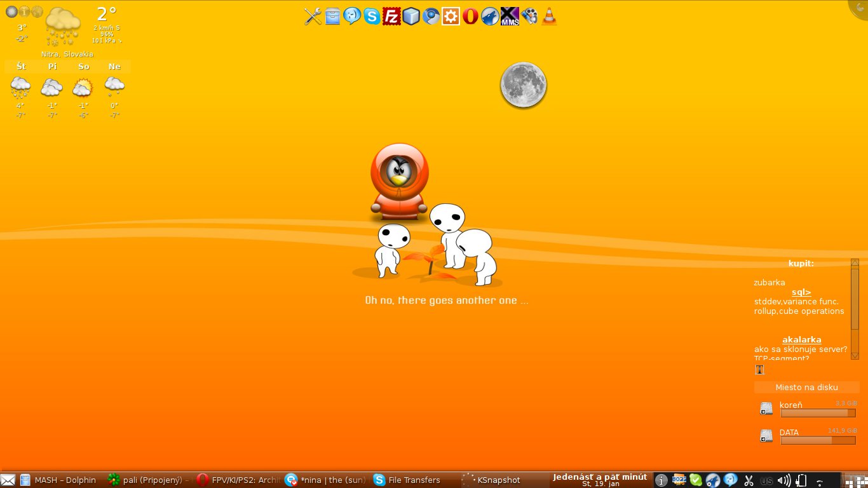Click the tray info notification icon

click(x=661, y=480)
